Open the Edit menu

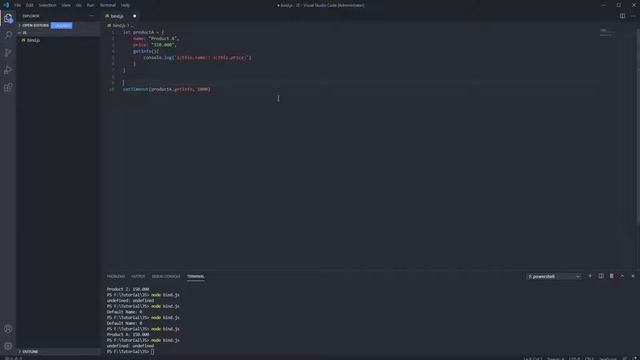(30, 5)
